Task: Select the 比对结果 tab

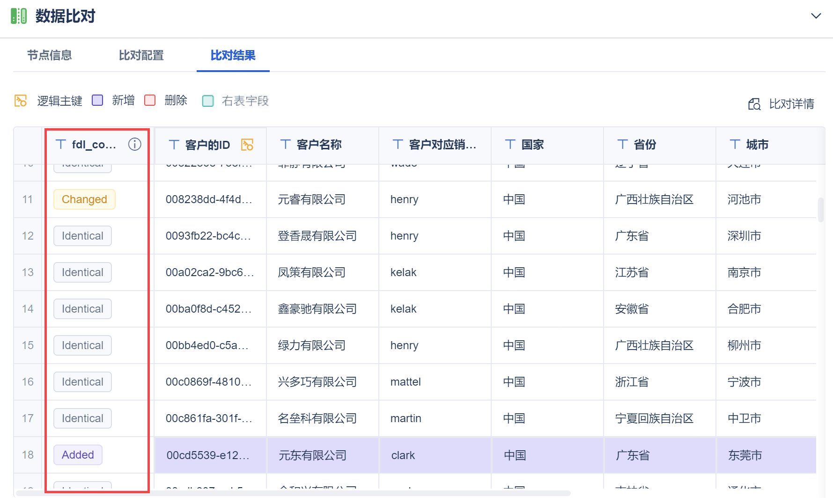Action: (233, 56)
